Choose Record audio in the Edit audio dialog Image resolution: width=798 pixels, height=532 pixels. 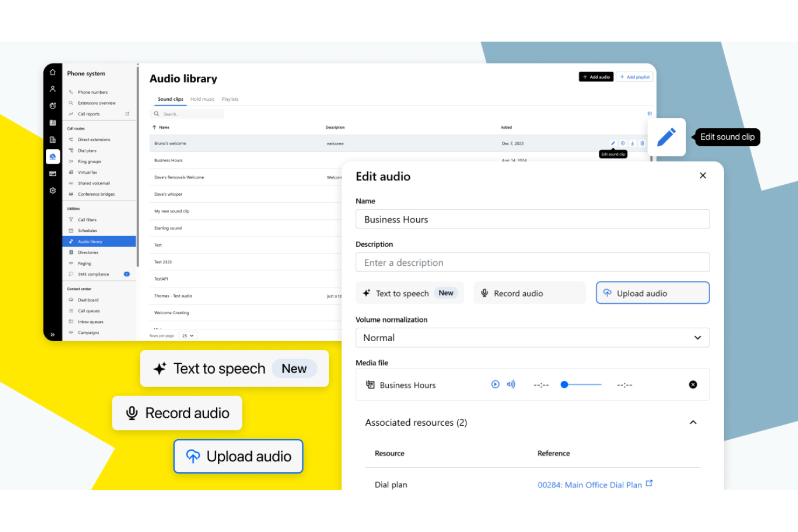(x=529, y=293)
